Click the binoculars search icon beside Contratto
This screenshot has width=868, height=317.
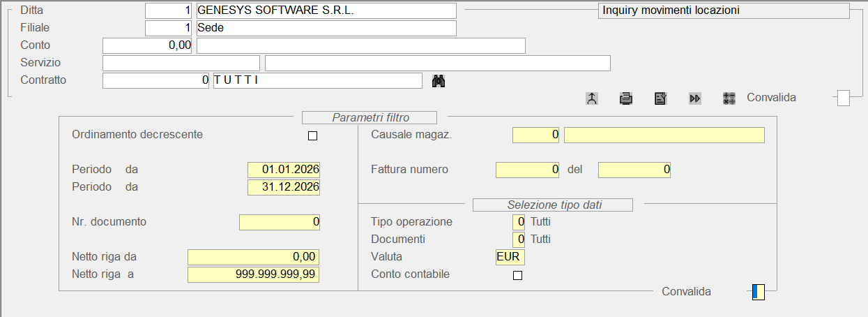pyautogui.click(x=439, y=81)
